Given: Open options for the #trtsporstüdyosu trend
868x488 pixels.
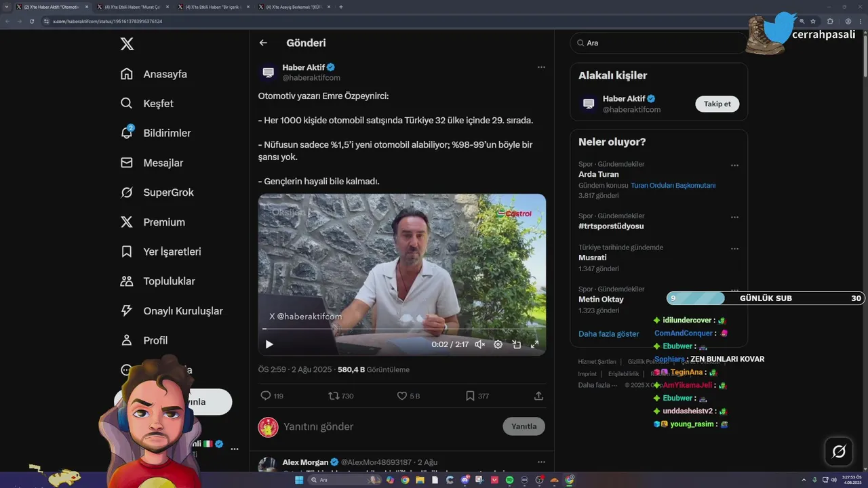Looking at the screenshot, I should (x=734, y=217).
